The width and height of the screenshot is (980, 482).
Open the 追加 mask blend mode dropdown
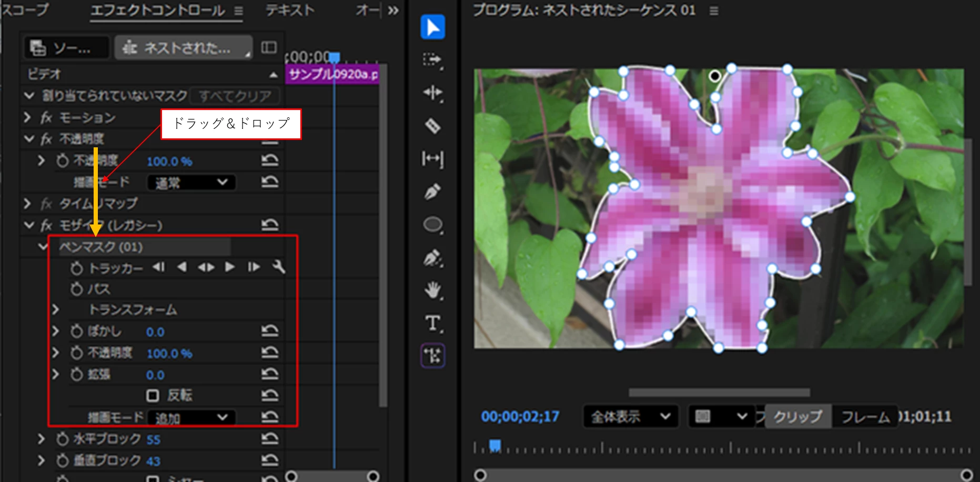(191, 417)
